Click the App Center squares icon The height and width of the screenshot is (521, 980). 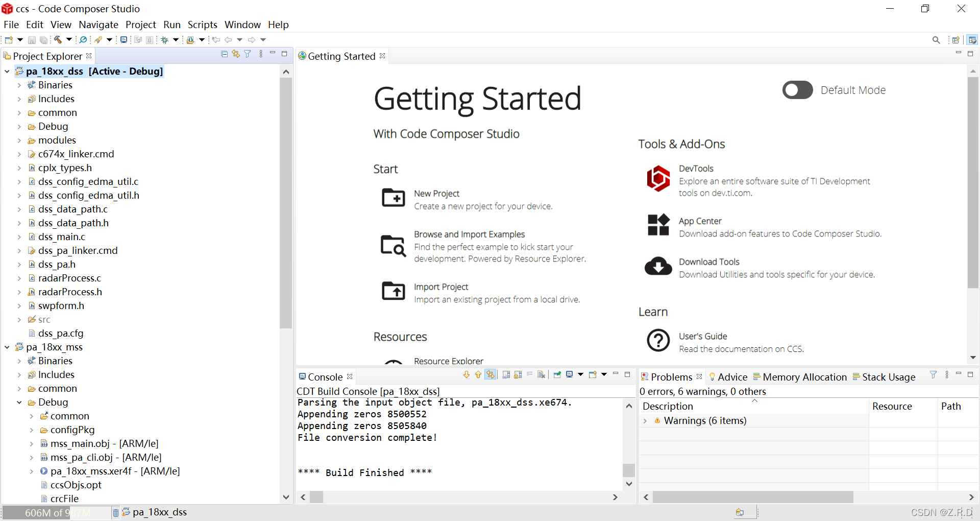point(658,225)
